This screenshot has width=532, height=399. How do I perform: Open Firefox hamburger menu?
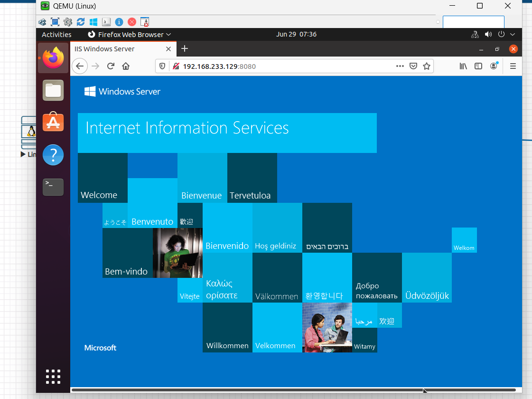pyautogui.click(x=513, y=66)
